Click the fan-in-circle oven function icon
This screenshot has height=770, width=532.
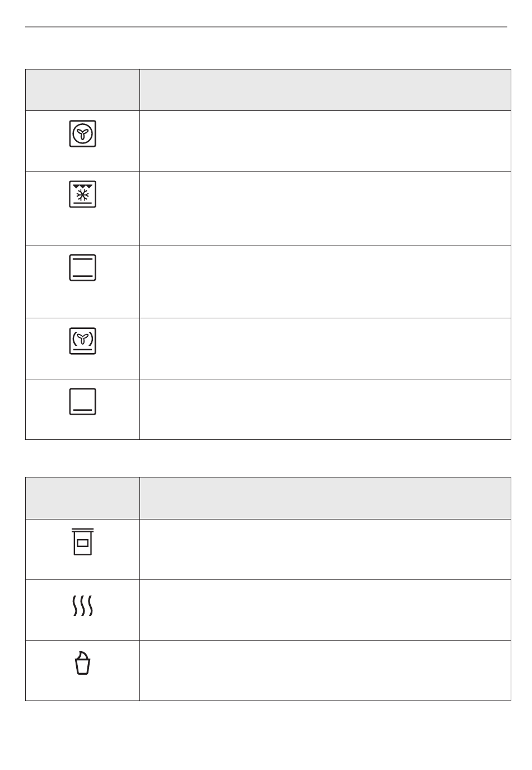[83, 133]
